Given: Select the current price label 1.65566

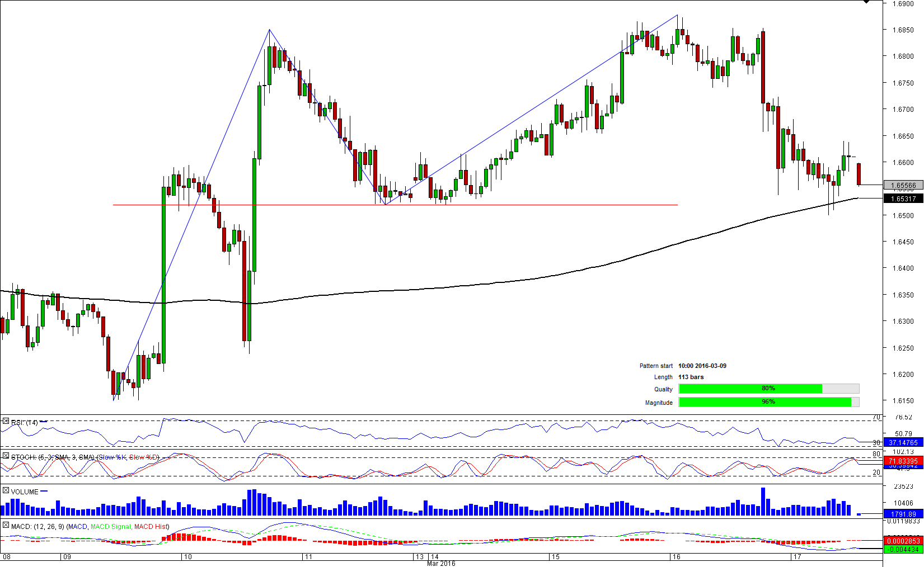Looking at the screenshot, I should 903,185.
